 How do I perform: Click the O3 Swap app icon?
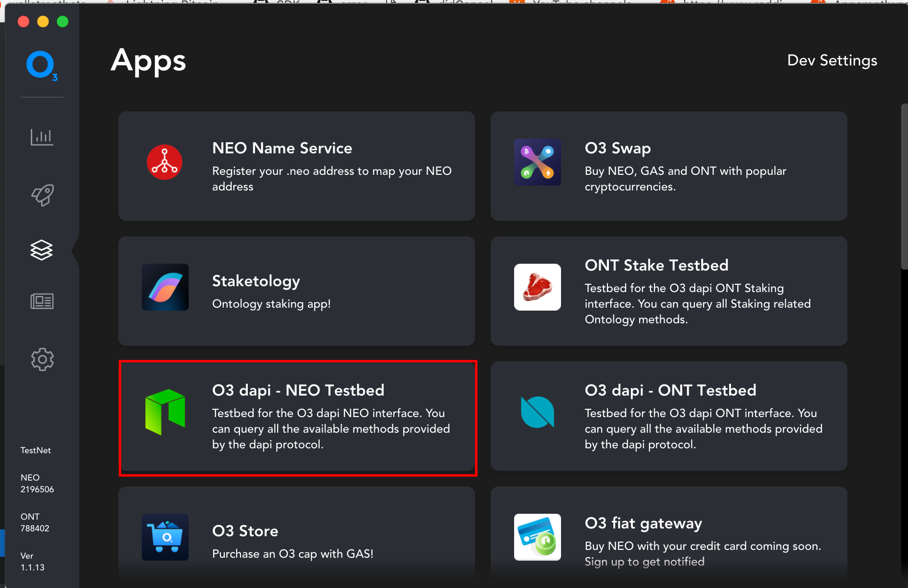coord(538,162)
